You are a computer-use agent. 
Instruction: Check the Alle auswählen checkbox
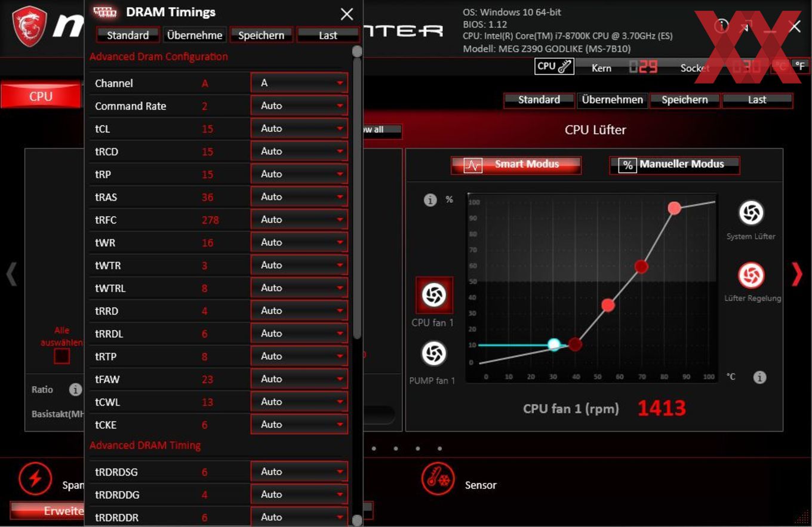click(61, 356)
